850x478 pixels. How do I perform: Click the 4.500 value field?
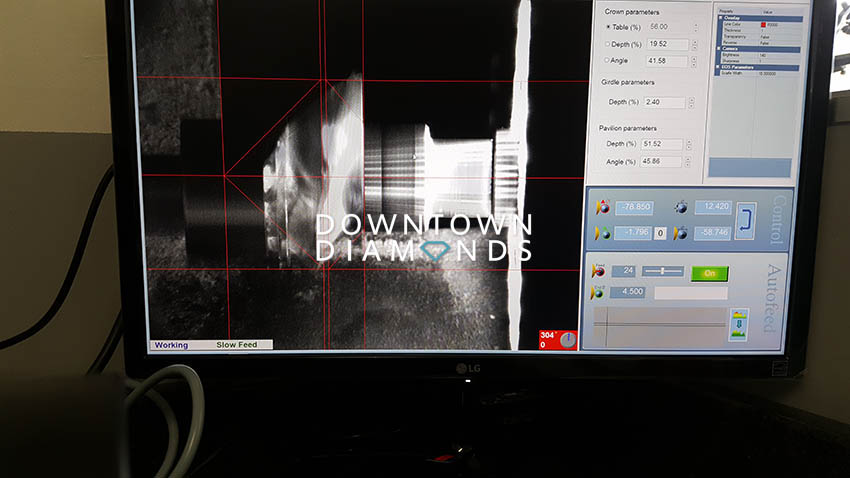tap(627, 292)
